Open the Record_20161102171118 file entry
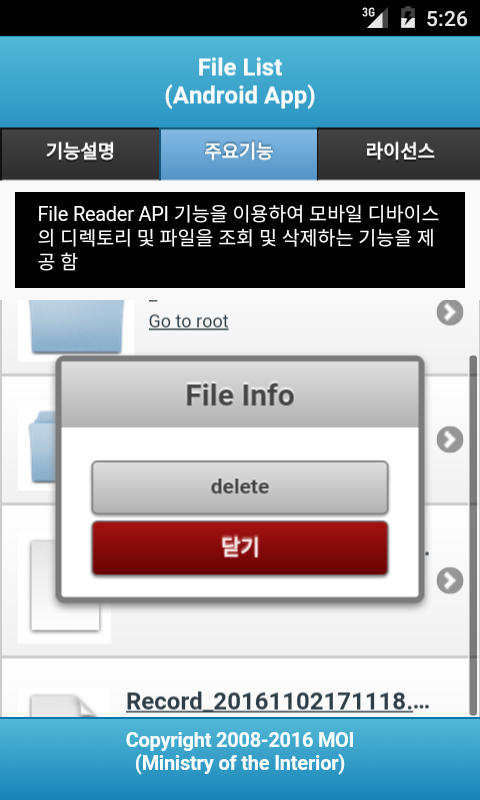Image resolution: width=480 pixels, height=800 pixels. [277, 702]
